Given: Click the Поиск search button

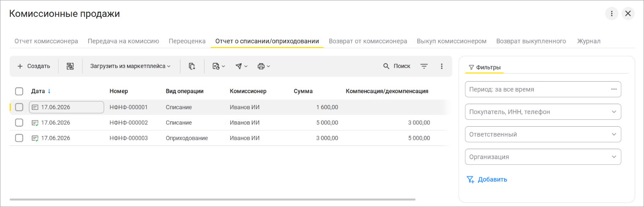Looking at the screenshot, I should tap(397, 66).
